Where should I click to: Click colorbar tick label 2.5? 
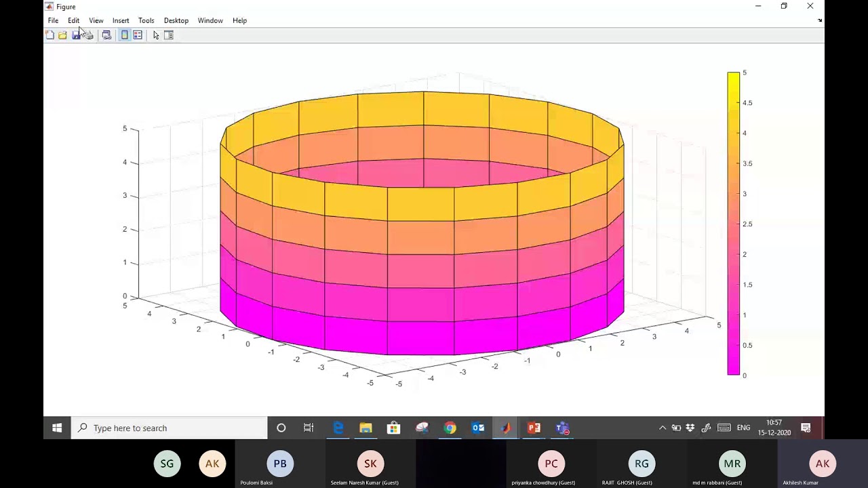[747, 224]
